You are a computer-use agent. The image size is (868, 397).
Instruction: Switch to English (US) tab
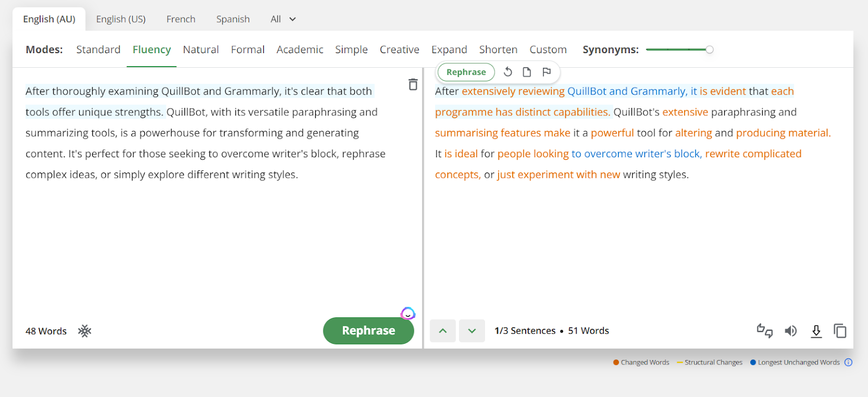click(121, 19)
